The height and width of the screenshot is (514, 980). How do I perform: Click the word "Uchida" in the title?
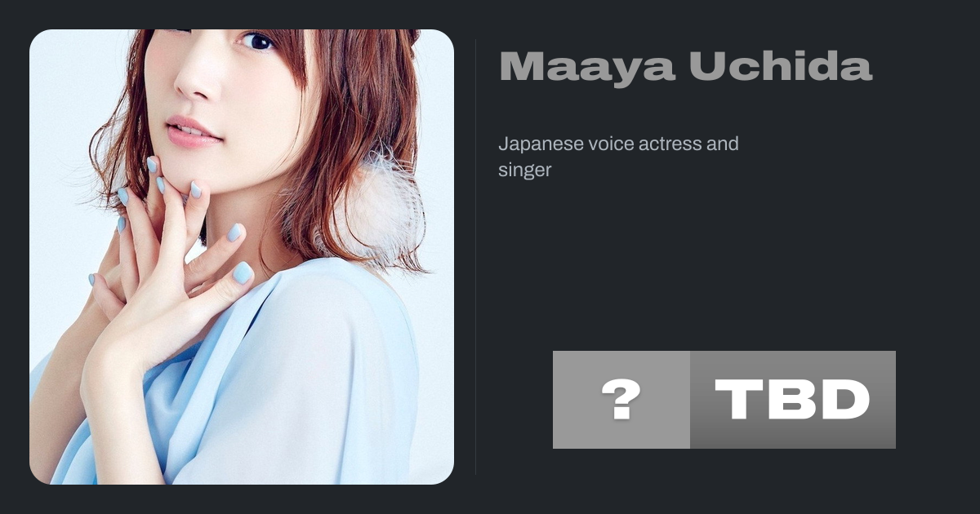click(781, 67)
